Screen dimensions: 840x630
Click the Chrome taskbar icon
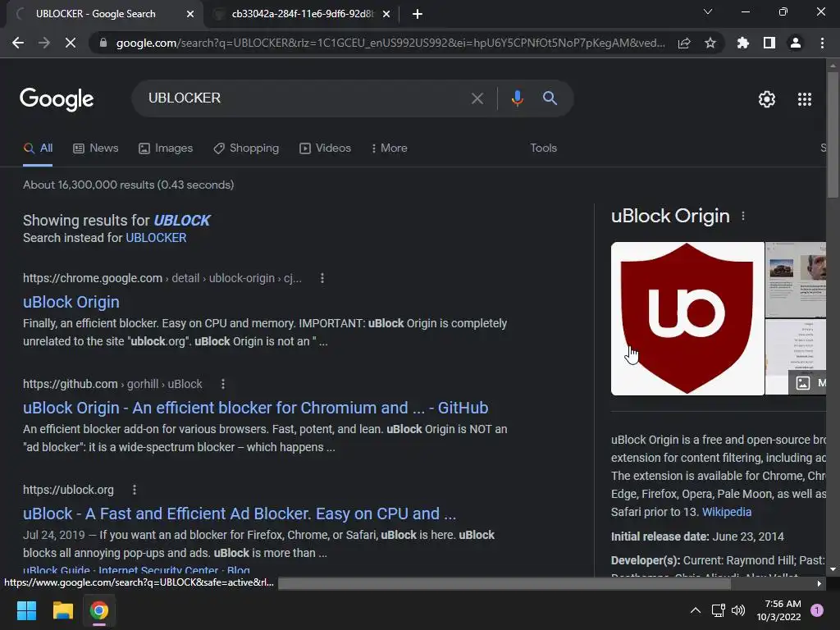tap(99, 610)
